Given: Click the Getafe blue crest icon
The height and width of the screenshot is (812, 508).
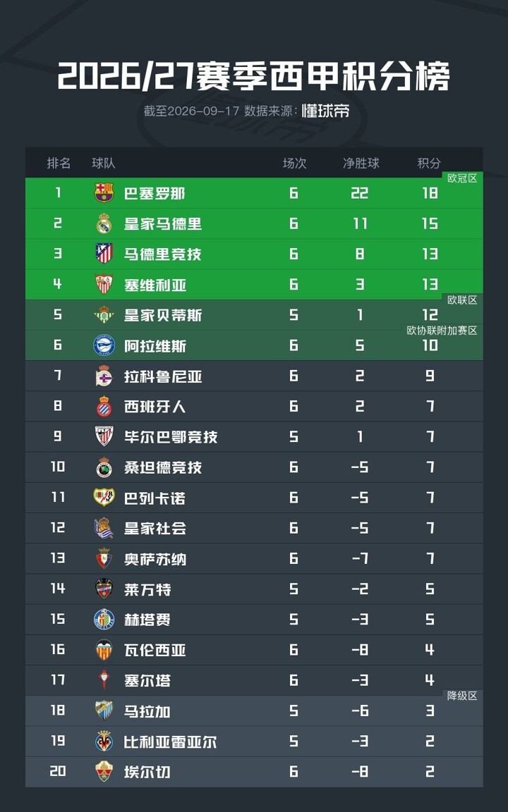Looking at the screenshot, I should (104, 620).
